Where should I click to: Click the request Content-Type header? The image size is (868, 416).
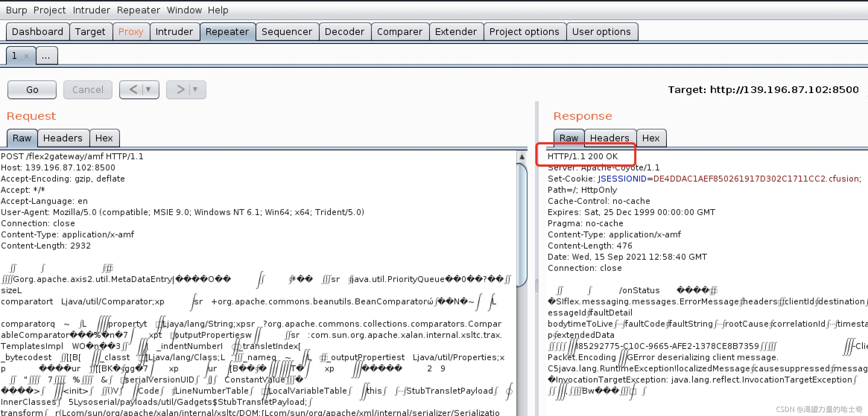pos(67,234)
